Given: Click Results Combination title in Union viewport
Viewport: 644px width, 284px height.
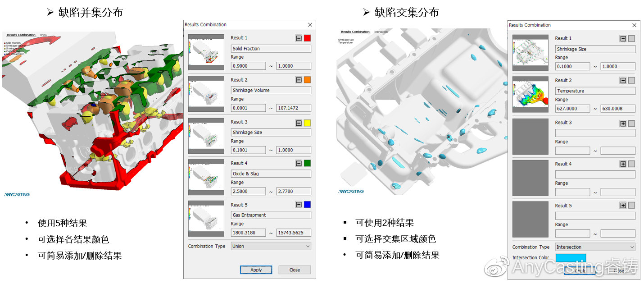Looking at the screenshot, I should click(21, 35).
